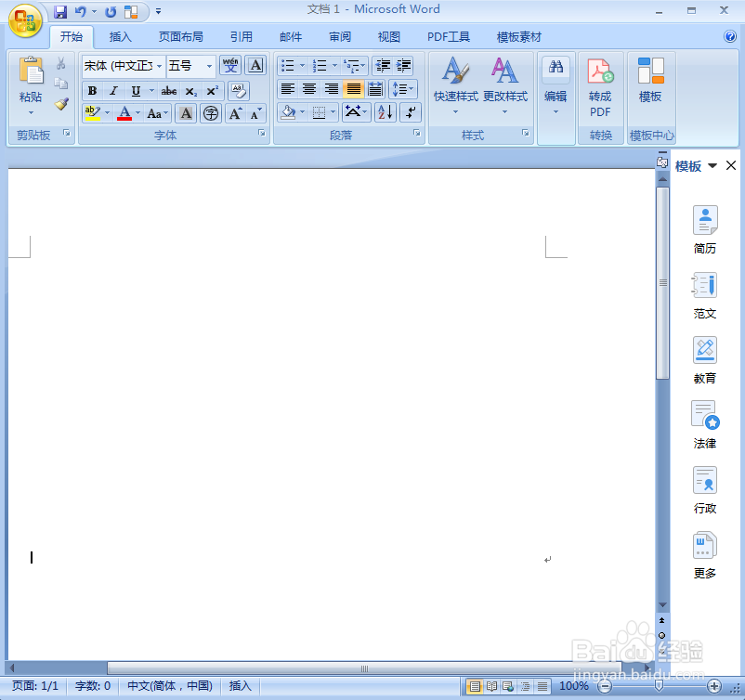Toggle subscript formatting
745x700 pixels.
[190, 90]
